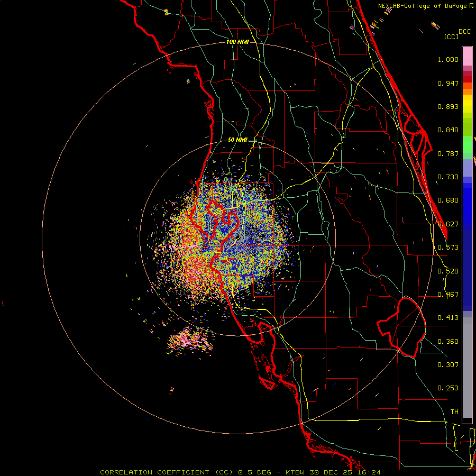The image size is (476, 476).
Task: Click the TH threshold label
Action: pos(454,412)
